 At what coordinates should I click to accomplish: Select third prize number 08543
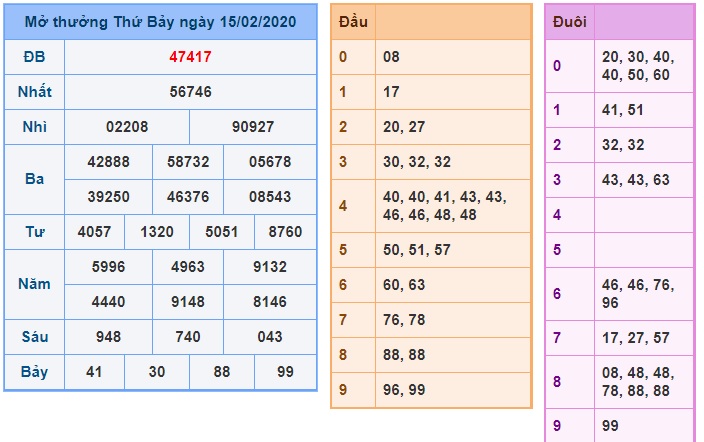[x=270, y=197]
